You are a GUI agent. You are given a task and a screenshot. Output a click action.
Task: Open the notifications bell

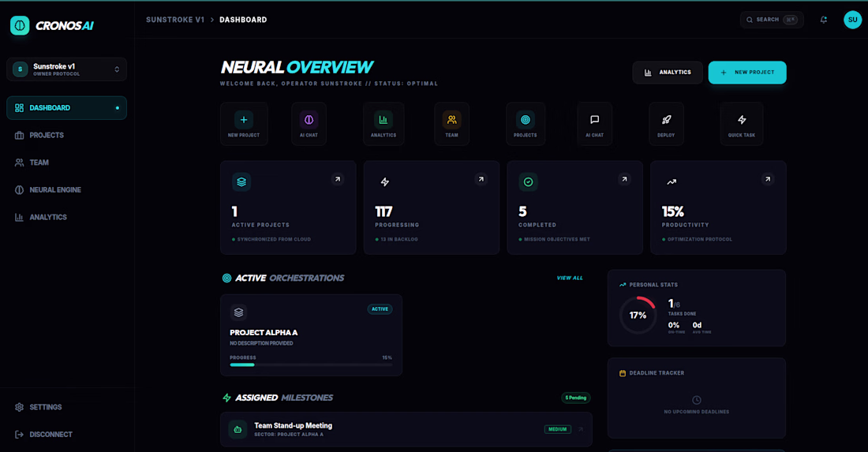824,20
